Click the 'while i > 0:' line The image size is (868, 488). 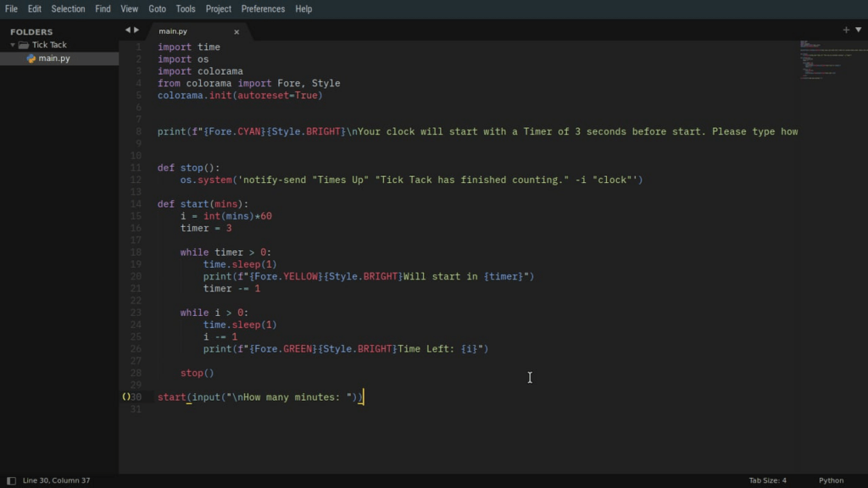coord(214,313)
